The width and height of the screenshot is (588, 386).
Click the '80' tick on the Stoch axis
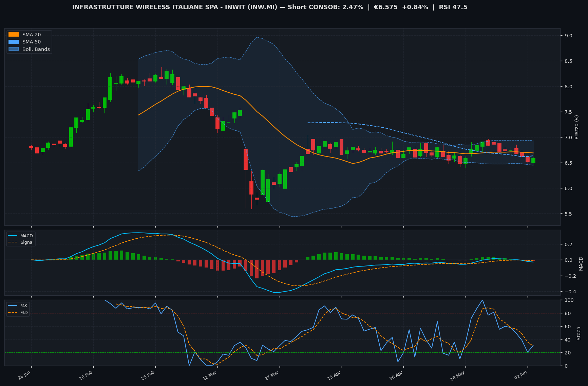[568, 313]
